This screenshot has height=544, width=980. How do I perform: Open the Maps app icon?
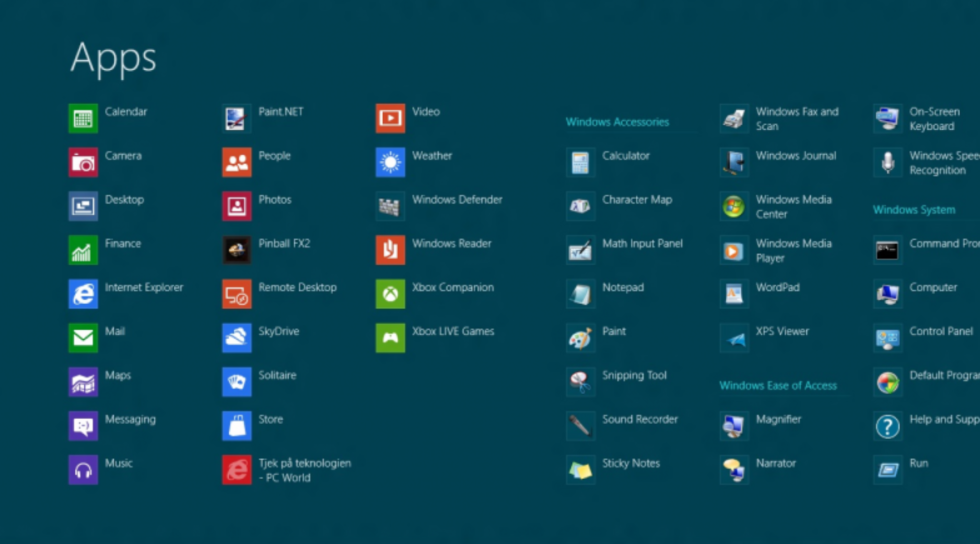(83, 382)
